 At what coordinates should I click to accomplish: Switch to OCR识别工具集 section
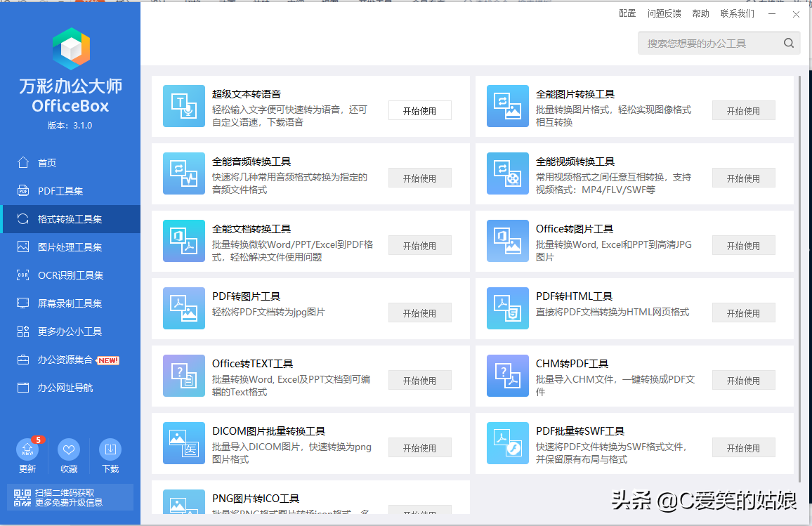tap(71, 275)
